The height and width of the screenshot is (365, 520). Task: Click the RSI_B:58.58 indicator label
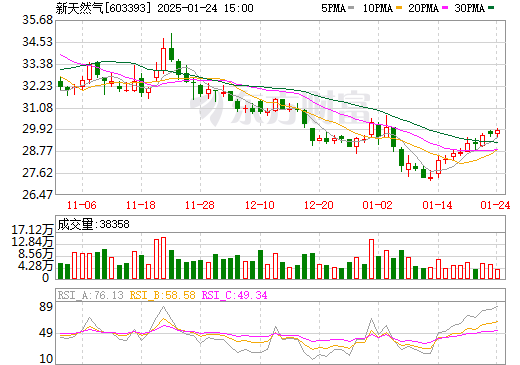(162, 295)
